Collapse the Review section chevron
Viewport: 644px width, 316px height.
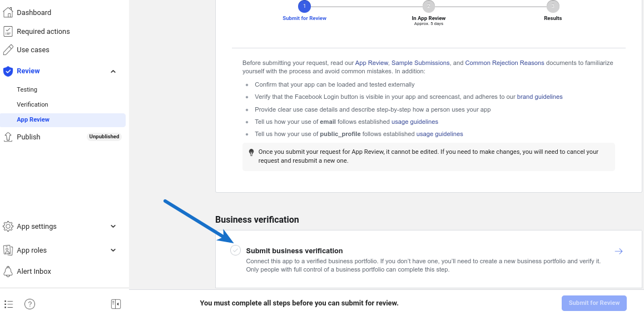point(113,71)
